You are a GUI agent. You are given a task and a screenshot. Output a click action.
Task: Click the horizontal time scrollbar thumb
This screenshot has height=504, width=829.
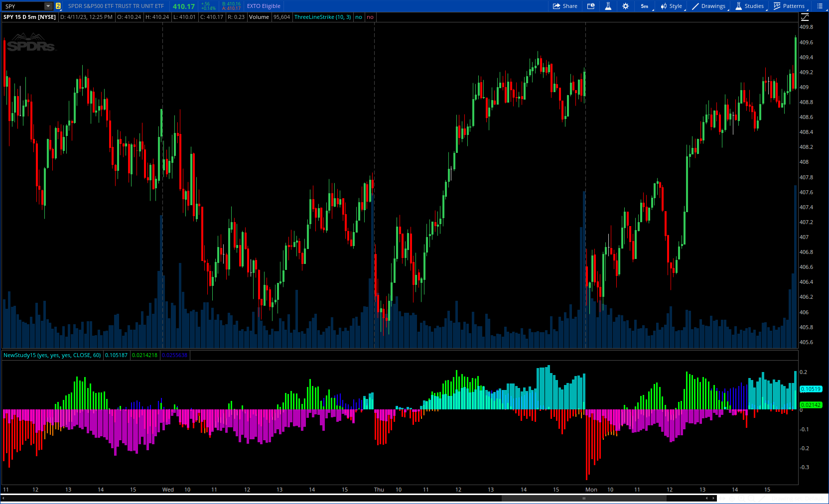583,498
